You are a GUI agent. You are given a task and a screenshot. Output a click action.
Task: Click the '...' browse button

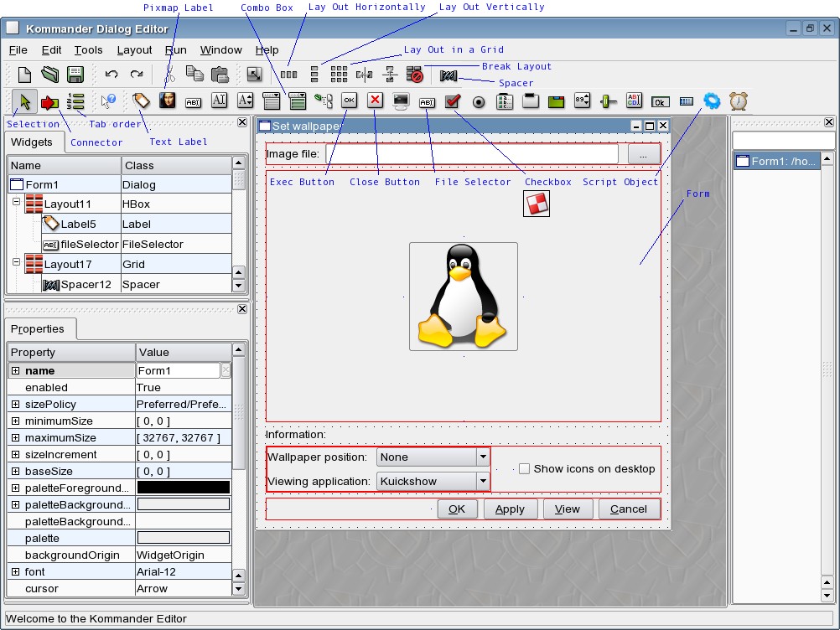coord(643,154)
